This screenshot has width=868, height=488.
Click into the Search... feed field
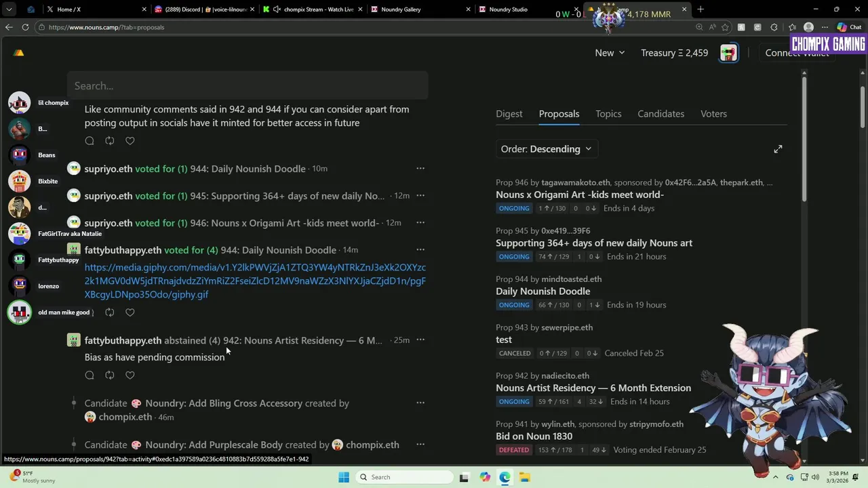click(248, 86)
